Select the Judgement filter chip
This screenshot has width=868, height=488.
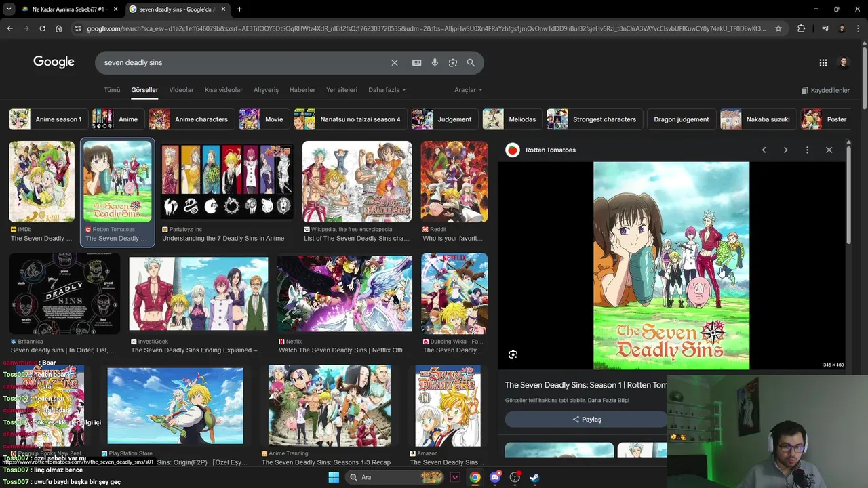(444, 119)
